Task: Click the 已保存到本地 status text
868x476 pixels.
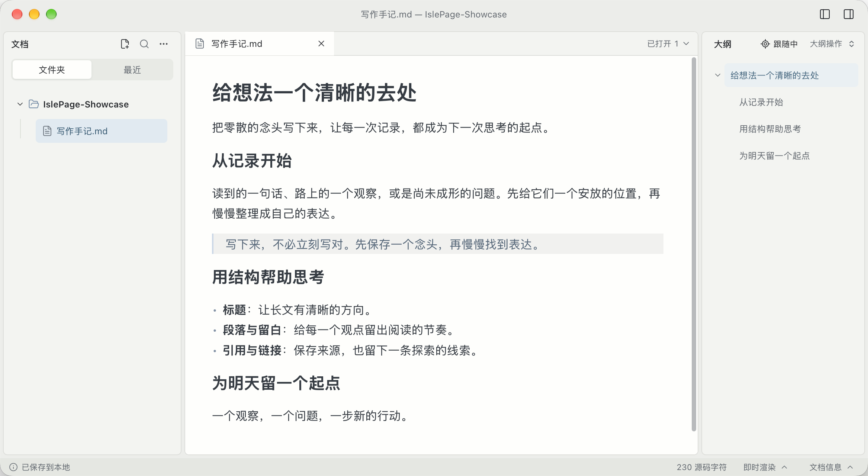Action: pyautogui.click(x=46, y=467)
